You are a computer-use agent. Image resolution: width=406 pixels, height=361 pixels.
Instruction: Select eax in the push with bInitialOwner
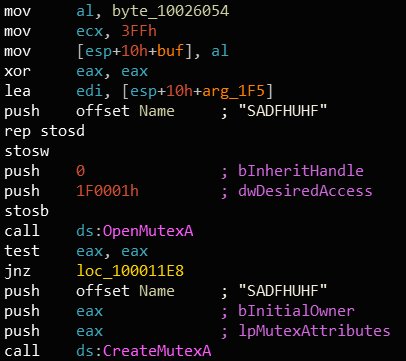coord(90,311)
